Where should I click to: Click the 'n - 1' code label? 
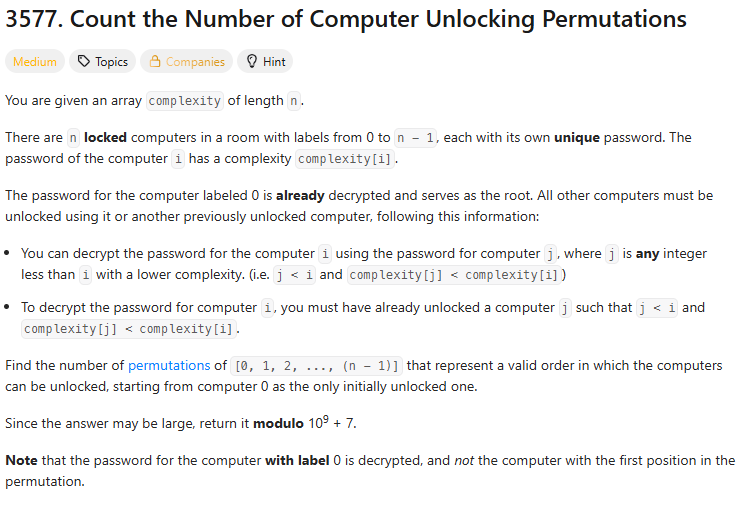point(415,138)
